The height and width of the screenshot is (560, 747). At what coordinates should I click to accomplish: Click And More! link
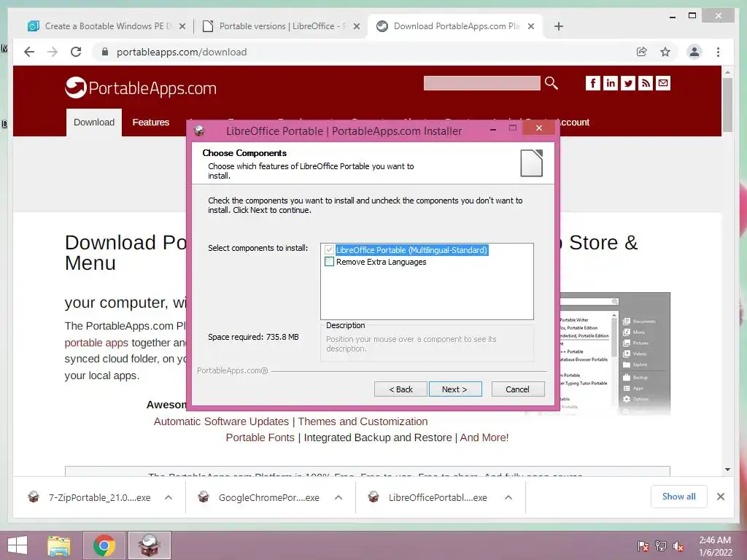[x=484, y=437]
